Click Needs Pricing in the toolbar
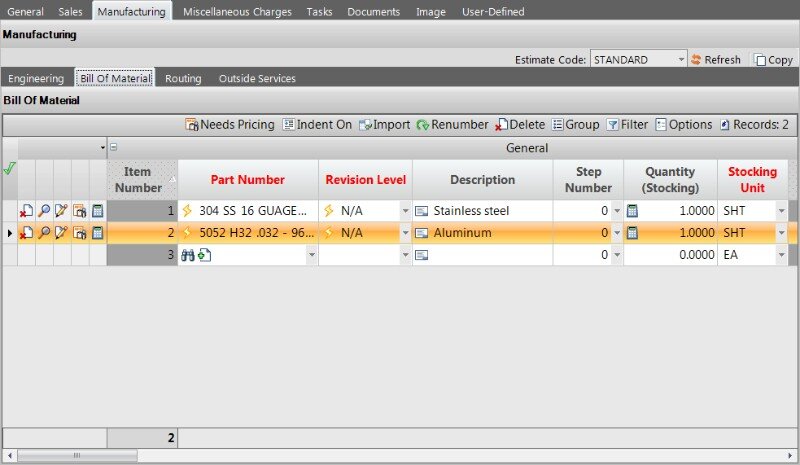This screenshot has width=800, height=465. coord(229,125)
